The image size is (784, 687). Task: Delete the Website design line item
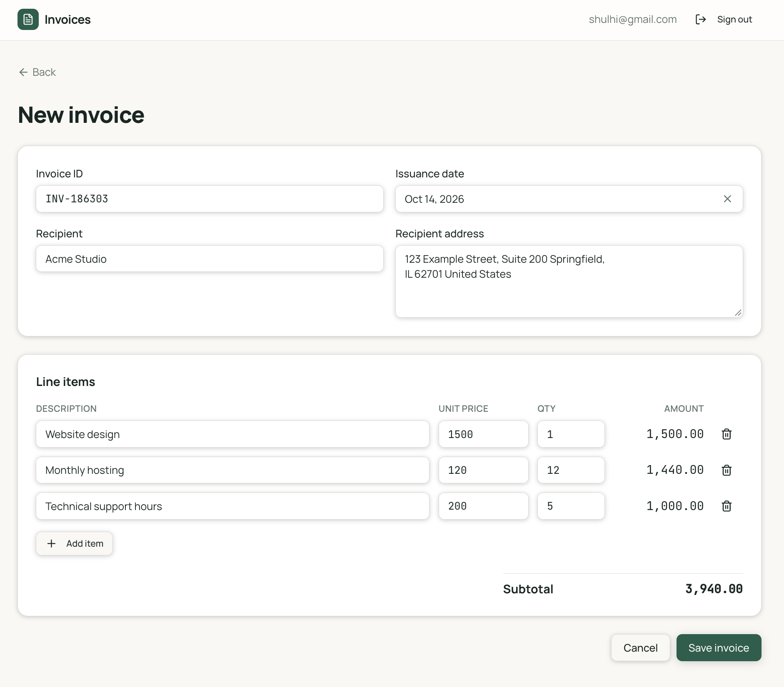click(727, 434)
